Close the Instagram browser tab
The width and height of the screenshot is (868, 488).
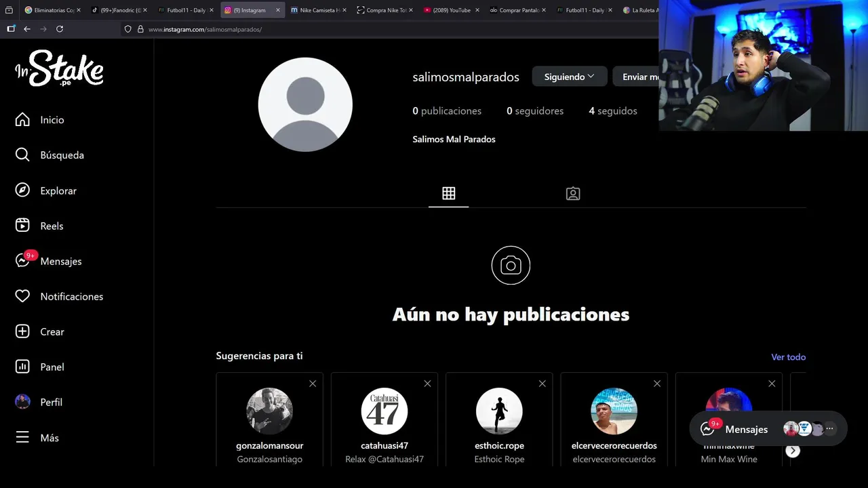278,10
